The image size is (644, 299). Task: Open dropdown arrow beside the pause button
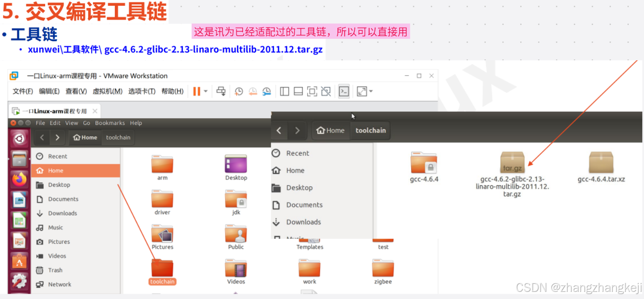click(x=206, y=91)
